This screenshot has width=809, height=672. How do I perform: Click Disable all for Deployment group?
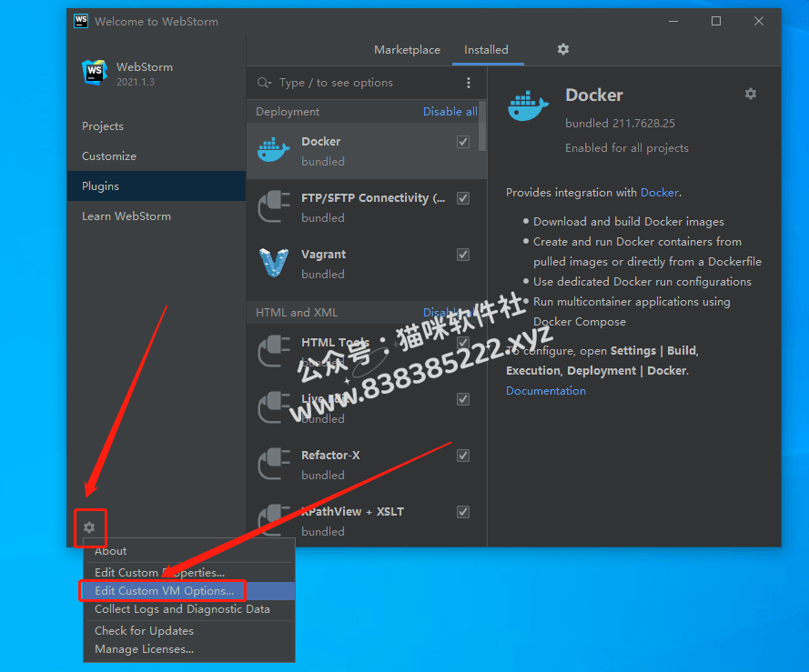(x=450, y=112)
